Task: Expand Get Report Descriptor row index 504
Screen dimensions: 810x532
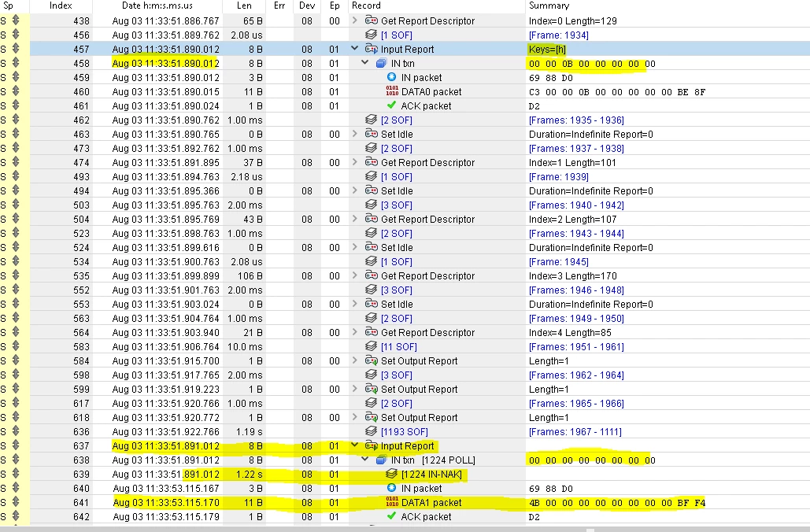Action: [355, 219]
